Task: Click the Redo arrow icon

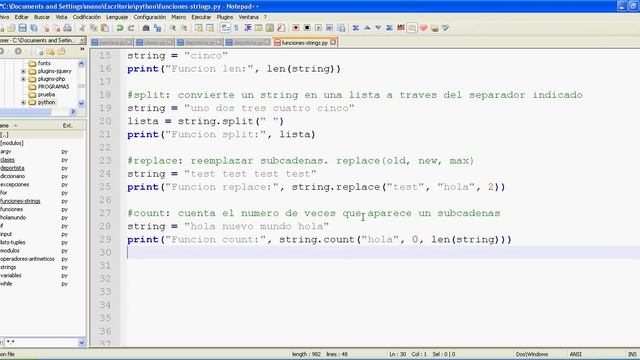Action: [x=131, y=28]
